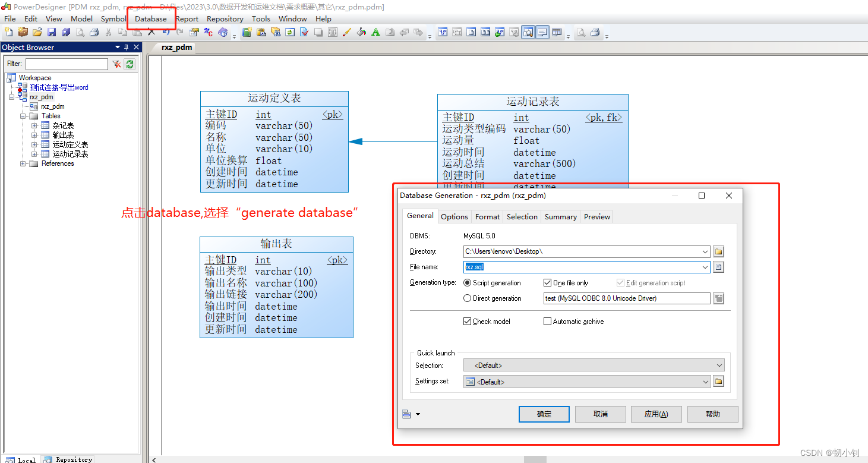Click the New Model toolbar icon
868x463 pixels.
tap(8, 32)
